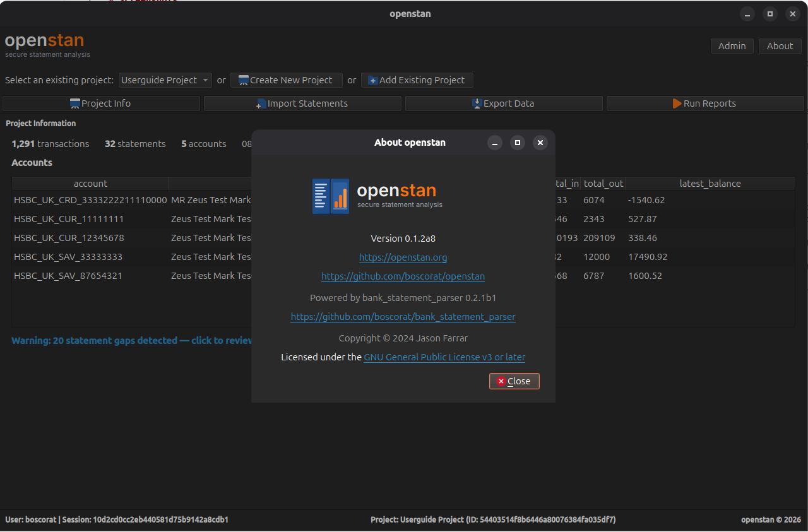
Task: Click the Project Info monitor icon
Action: [x=75, y=103]
